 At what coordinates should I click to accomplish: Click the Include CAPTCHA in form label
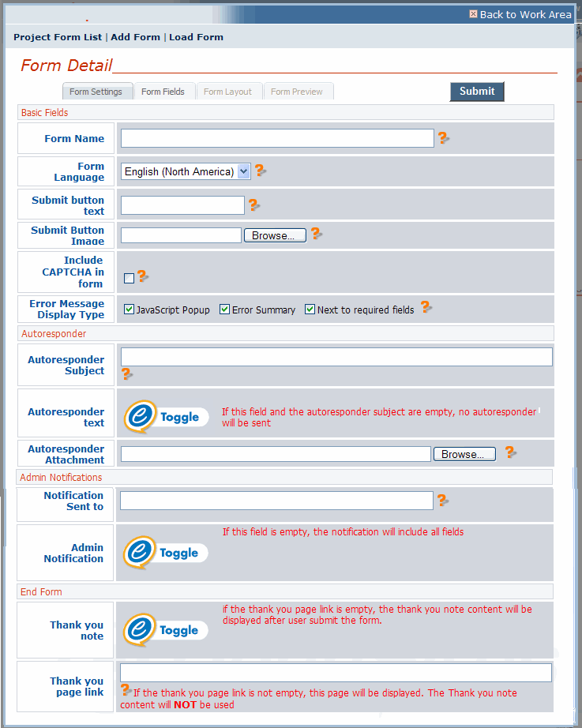coord(73,272)
